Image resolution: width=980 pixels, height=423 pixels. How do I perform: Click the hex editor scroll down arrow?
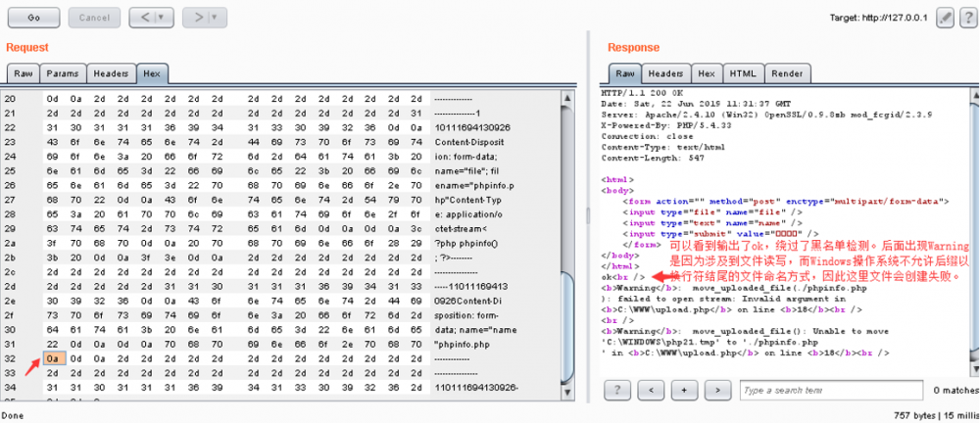pyautogui.click(x=567, y=392)
